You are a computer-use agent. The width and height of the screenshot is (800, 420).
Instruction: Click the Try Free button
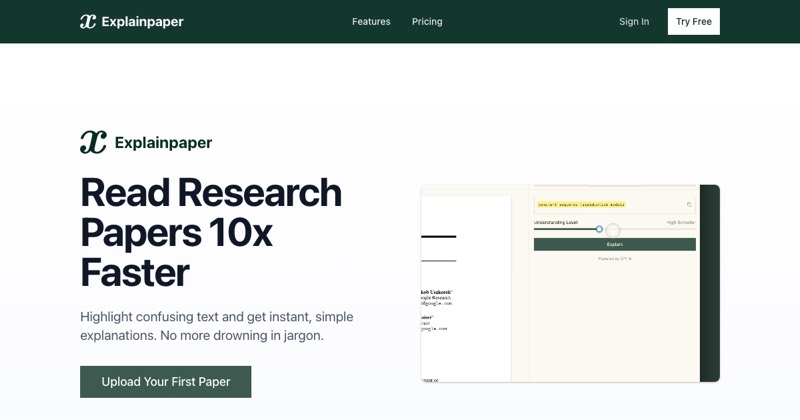693,21
